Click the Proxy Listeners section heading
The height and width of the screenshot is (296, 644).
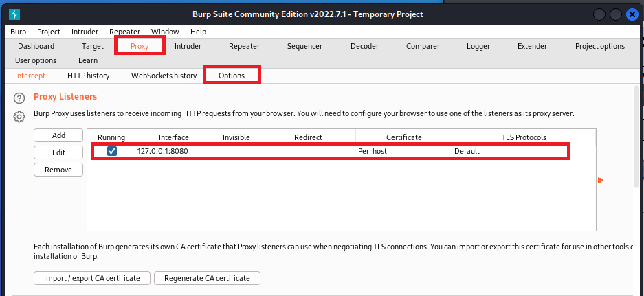click(65, 97)
